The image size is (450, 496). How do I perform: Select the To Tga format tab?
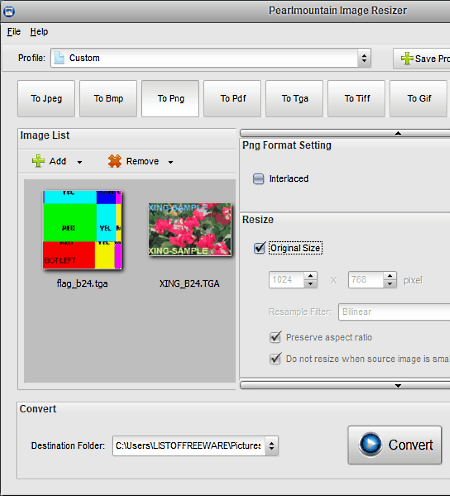[x=294, y=98]
